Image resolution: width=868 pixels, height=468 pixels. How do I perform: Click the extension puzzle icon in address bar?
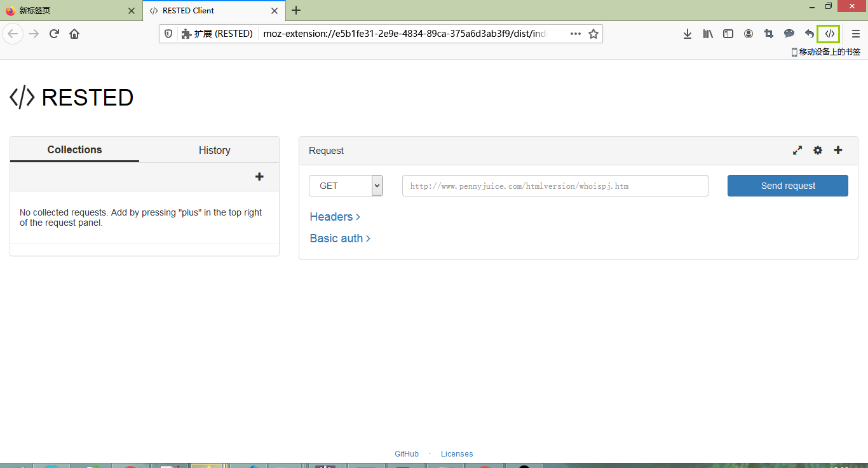tap(186, 34)
